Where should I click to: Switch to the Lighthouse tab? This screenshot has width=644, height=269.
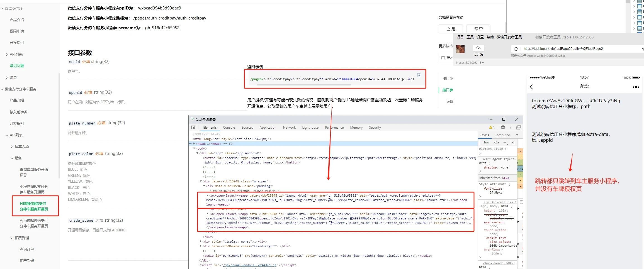[310, 128]
